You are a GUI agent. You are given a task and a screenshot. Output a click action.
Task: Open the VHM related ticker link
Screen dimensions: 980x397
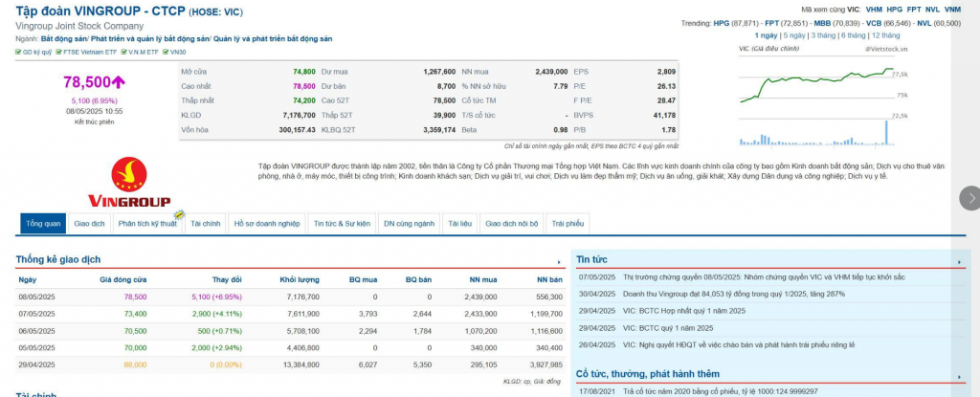click(874, 10)
